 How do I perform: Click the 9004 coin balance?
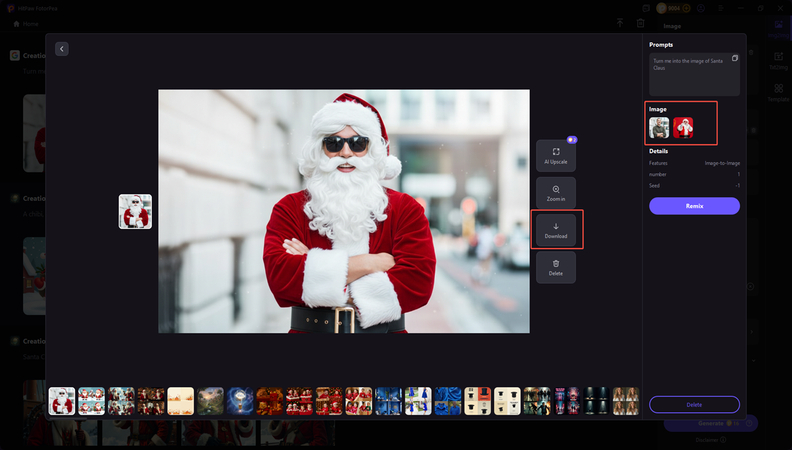coord(674,8)
